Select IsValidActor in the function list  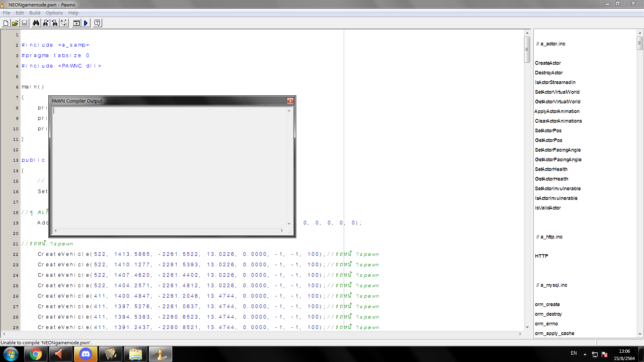pos(548,208)
